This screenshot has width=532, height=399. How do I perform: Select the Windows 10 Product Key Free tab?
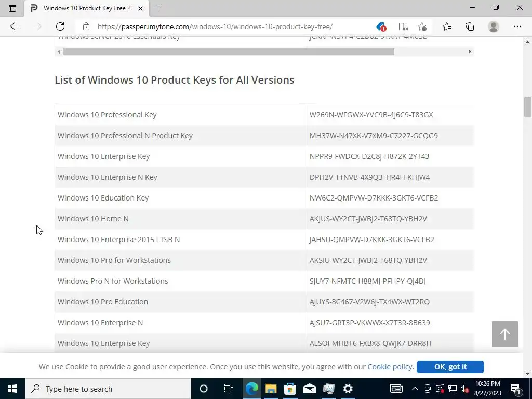[87, 8]
